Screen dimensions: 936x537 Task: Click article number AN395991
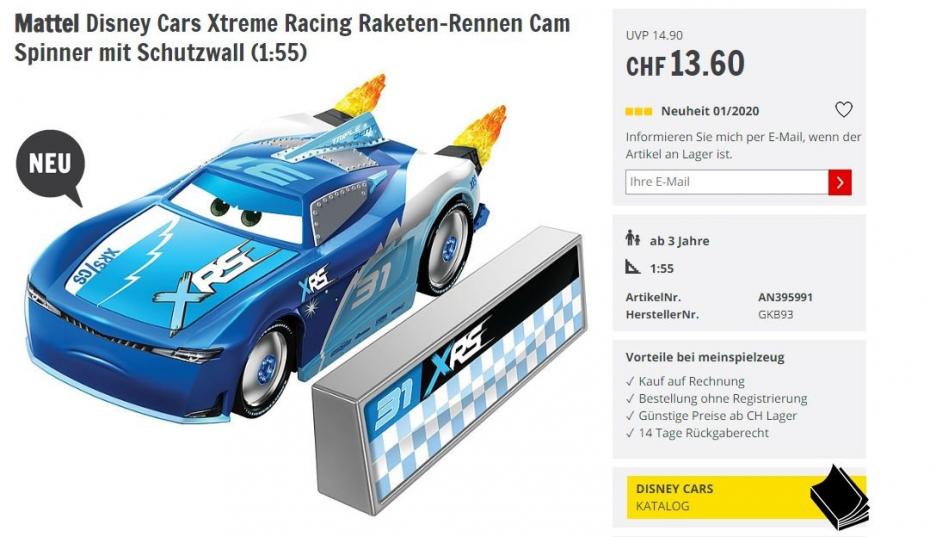(785, 297)
